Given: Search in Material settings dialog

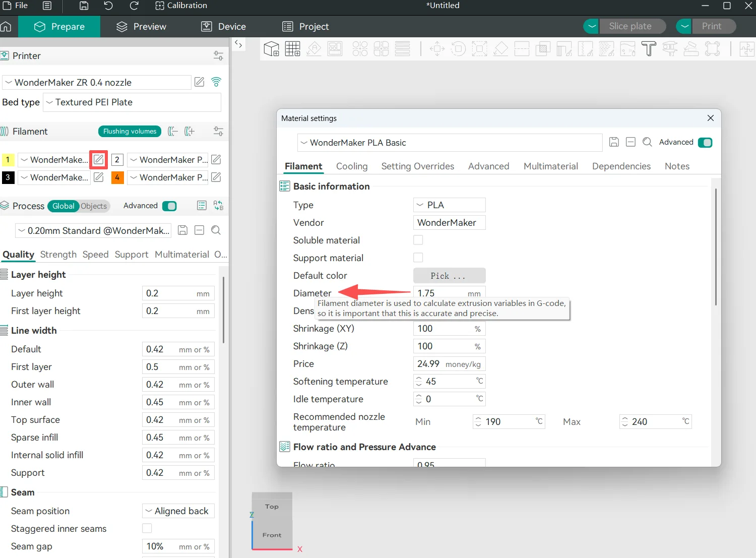Looking at the screenshot, I should (x=648, y=142).
